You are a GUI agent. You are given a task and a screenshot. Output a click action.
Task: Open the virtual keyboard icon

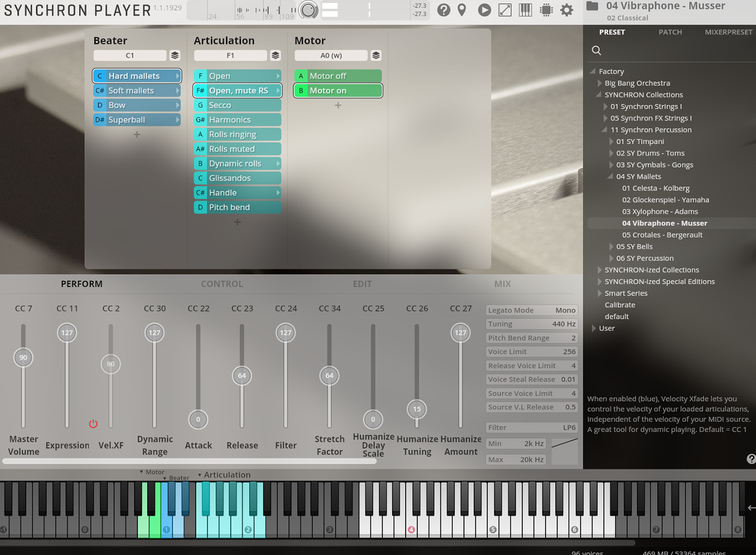525,10
